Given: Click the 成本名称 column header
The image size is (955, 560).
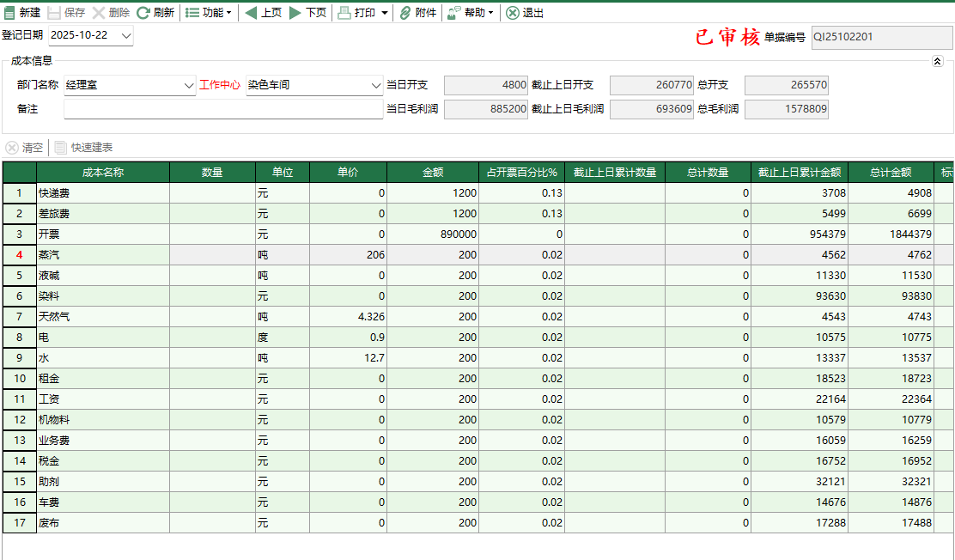Looking at the screenshot, I should click(102, 173).
